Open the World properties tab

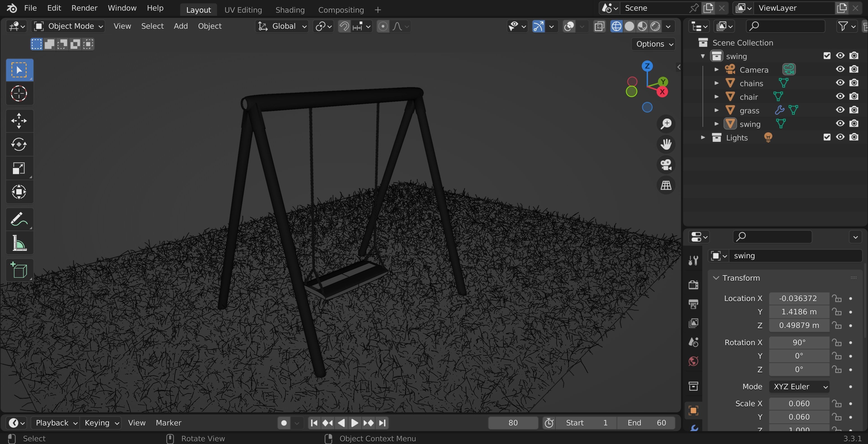(693, 361)
